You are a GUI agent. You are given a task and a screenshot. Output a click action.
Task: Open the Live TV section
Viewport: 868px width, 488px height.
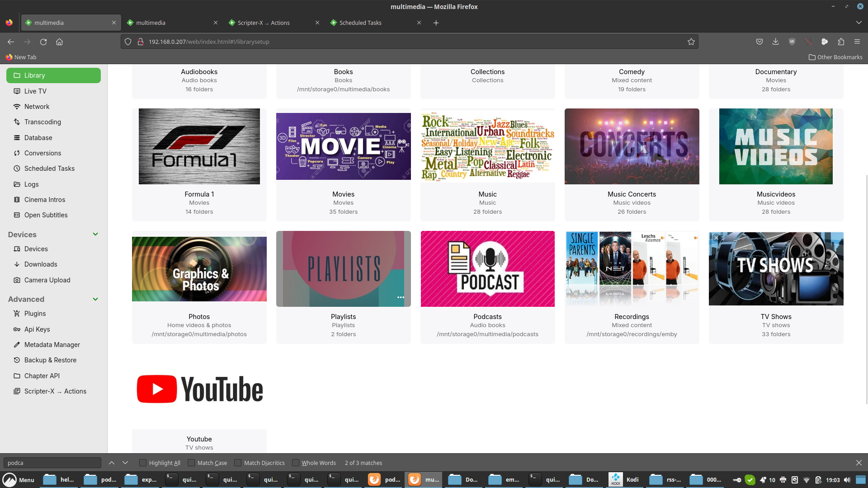(x=35, y=91)
